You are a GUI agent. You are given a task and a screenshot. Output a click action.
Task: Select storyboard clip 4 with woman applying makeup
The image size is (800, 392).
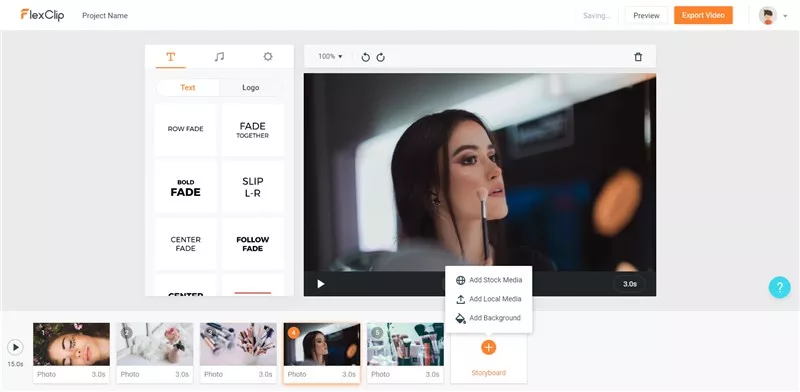coord(322,344)
